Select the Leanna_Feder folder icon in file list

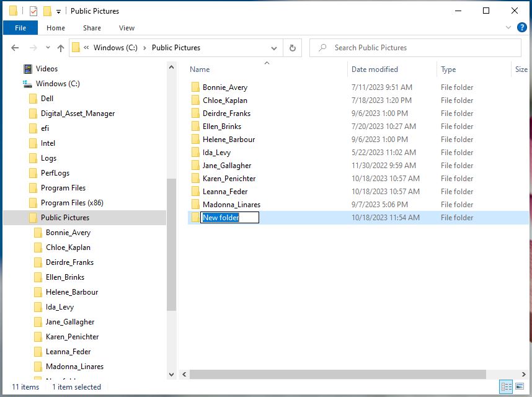click(x=195, y=192)
